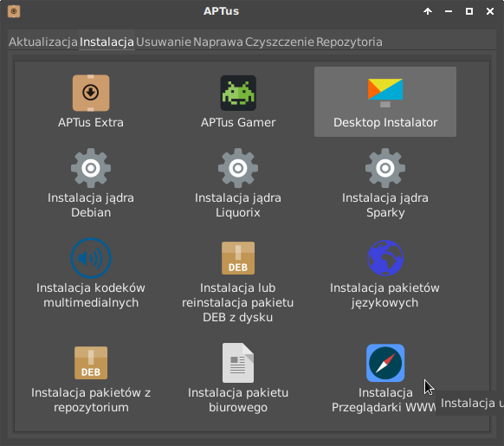This screenshot has height=446, width=504.
Task: Click the APTus app icon in title bar
Action: click(14, 11)
